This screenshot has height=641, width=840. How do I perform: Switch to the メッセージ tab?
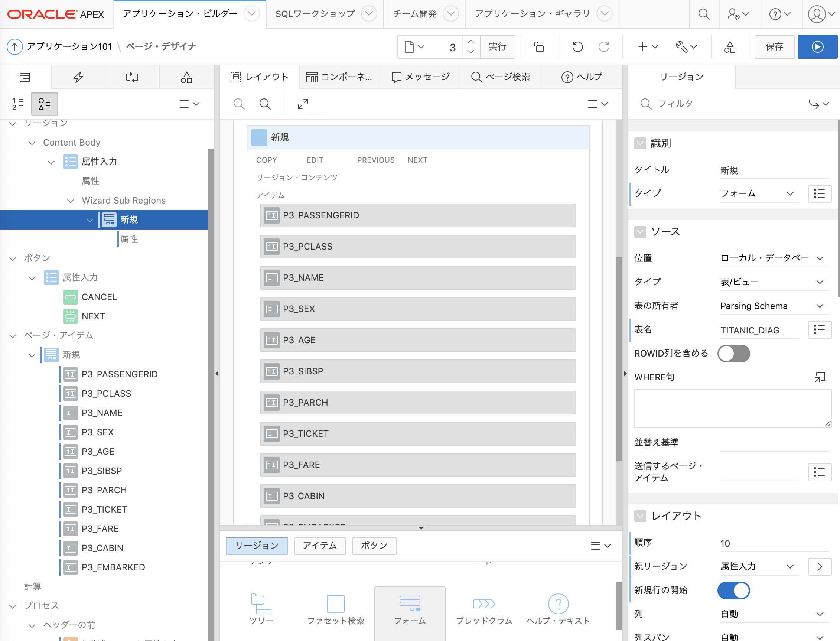coord(421,77)
